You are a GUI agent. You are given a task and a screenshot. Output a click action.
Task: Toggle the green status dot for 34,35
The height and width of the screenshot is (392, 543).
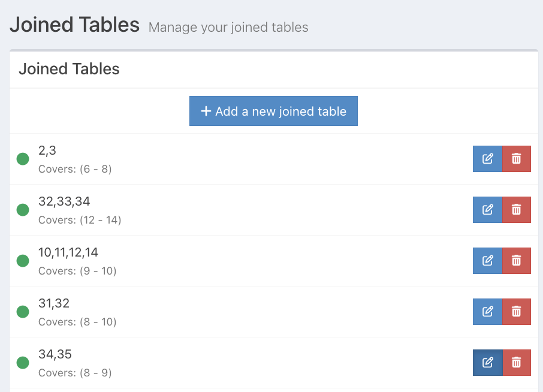click(23, 363)
